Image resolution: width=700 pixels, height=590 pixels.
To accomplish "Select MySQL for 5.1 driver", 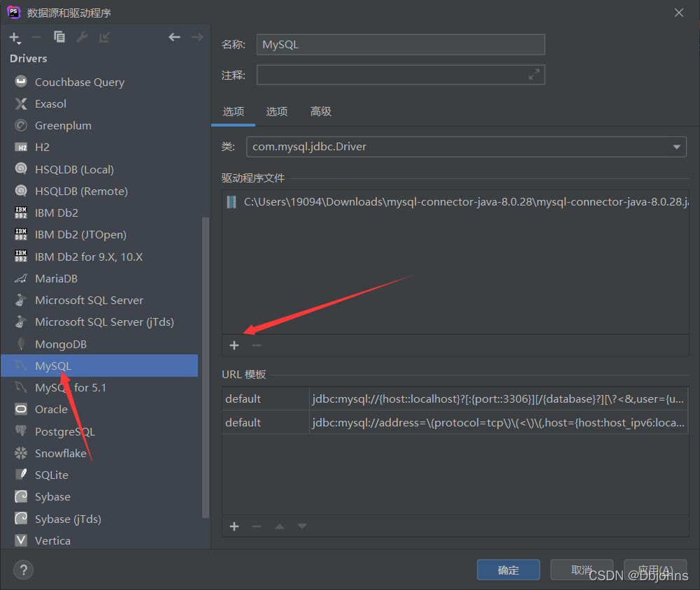I will (x=99, y=387).
